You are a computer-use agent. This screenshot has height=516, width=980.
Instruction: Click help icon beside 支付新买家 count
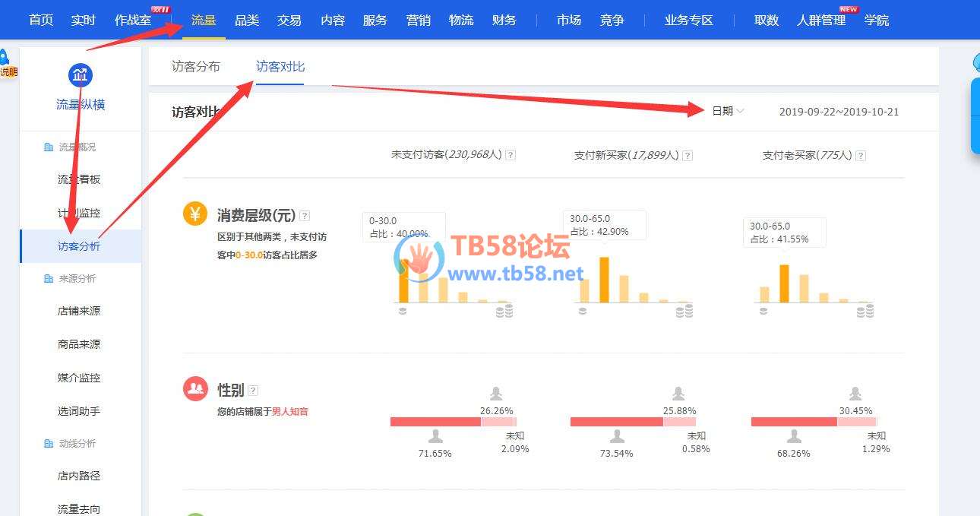point(687,156)
